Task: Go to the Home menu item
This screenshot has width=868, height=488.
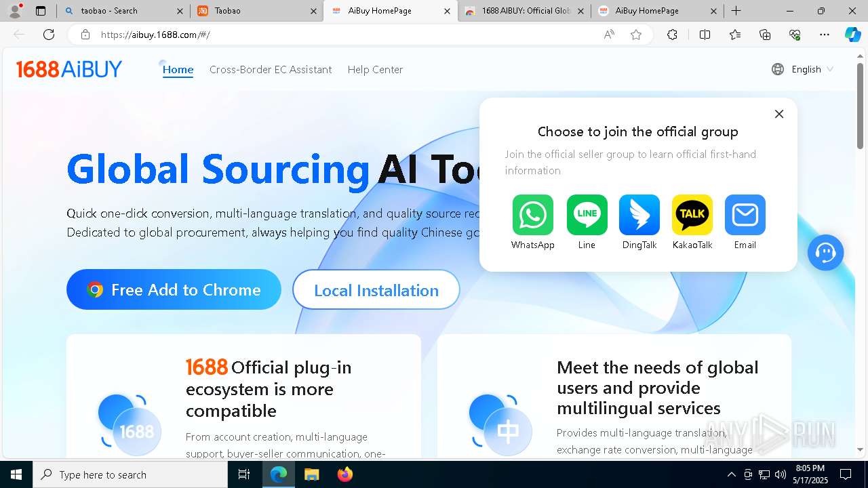Action: pos(178,69)
